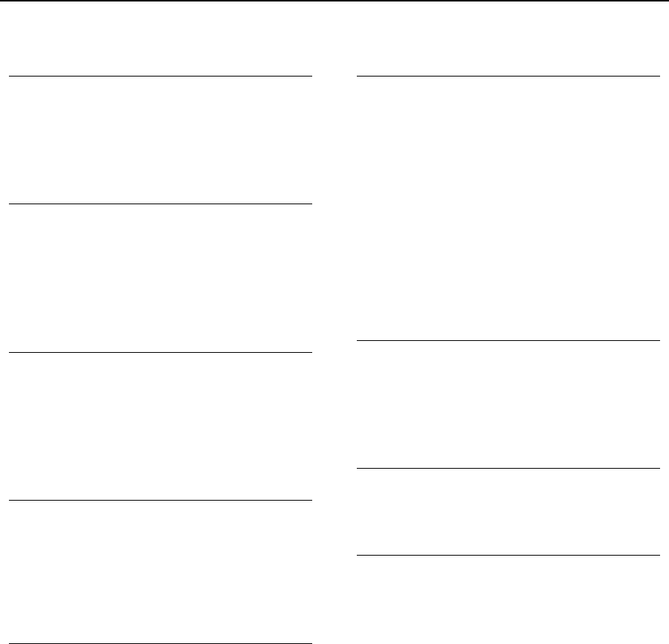The image size is (669, 644).
Task: Click the second divider line in right column
Action: point(508,341)
